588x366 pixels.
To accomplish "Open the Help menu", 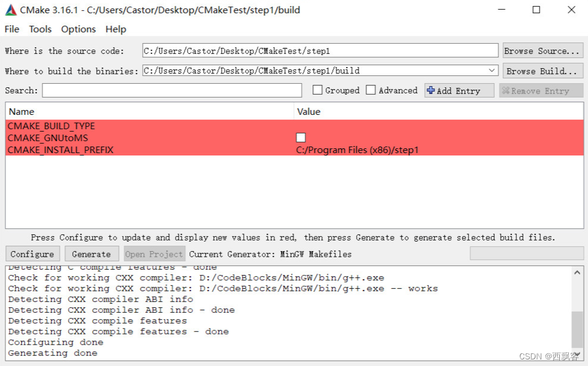I will tap(115, 29).
